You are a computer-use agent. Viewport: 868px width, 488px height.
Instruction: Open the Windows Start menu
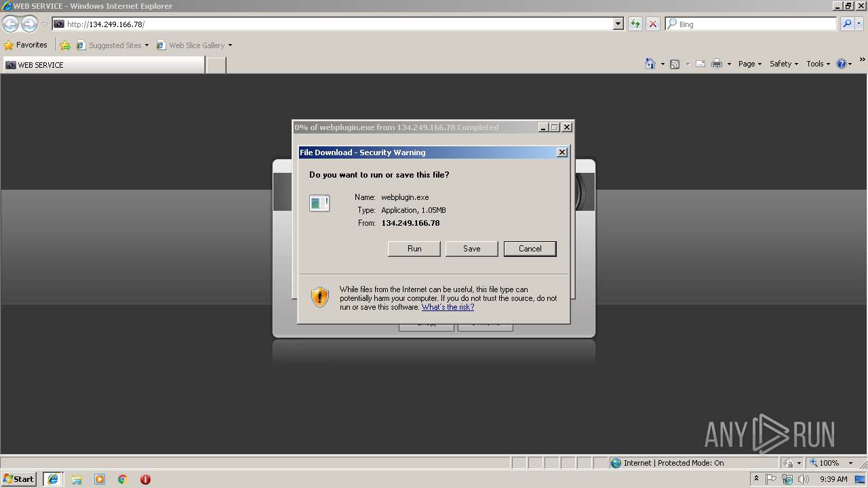click(18, 479)
